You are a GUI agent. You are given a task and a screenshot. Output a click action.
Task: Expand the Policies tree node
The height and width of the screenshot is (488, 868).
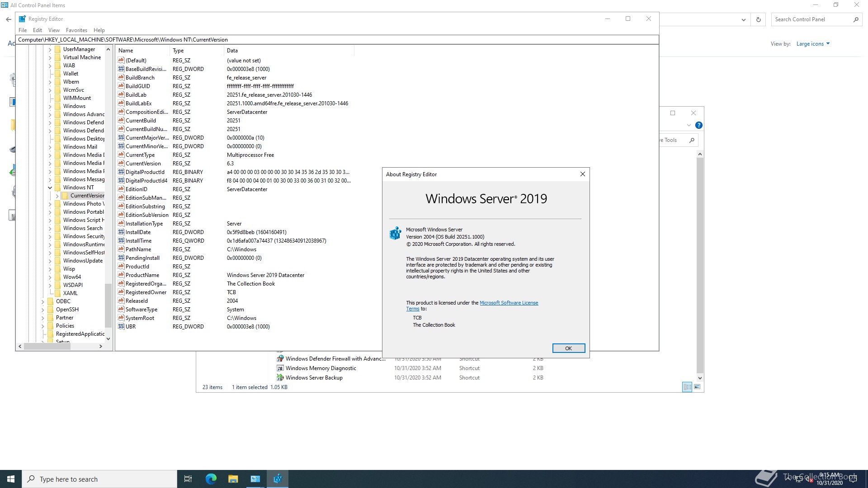(x=42, y=326)
